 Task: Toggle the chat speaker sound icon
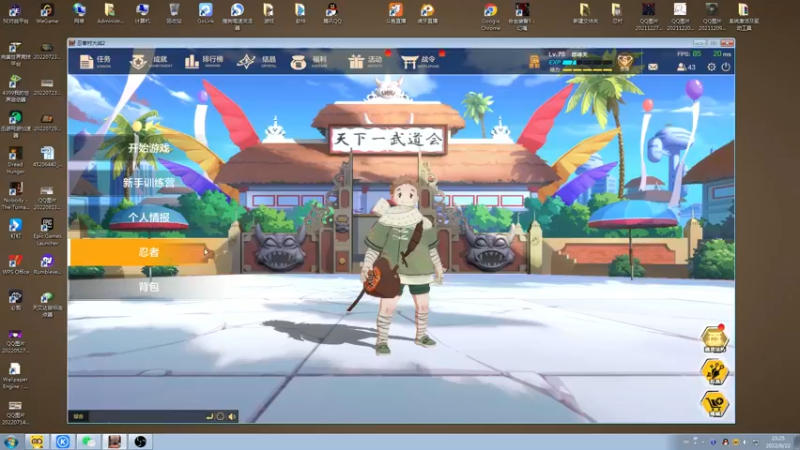232,416
